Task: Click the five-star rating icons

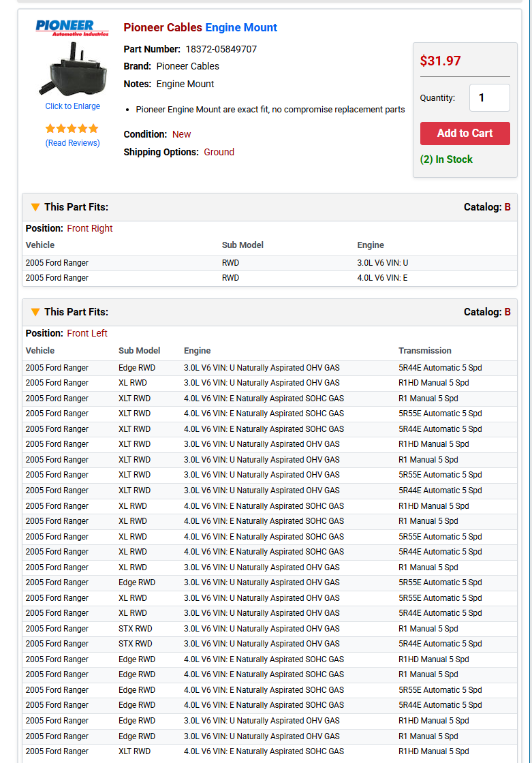Action: point(72,129)
